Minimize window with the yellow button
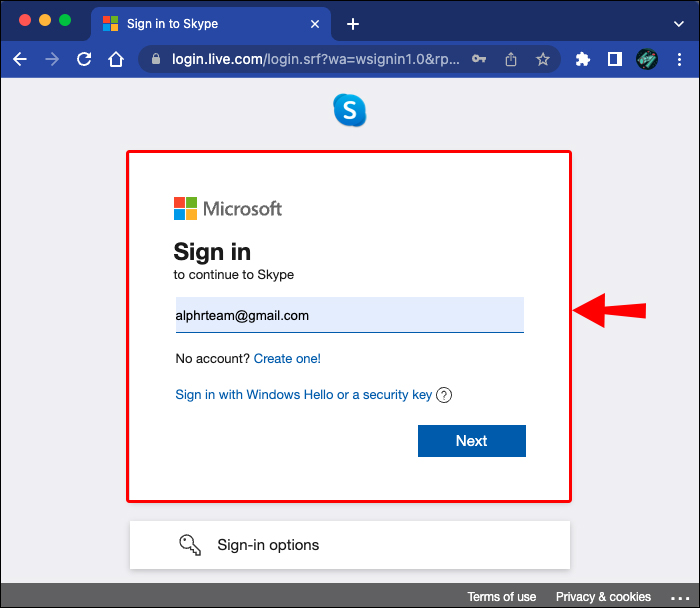Viewport: 700px width, 608px height. click(45, 20)
